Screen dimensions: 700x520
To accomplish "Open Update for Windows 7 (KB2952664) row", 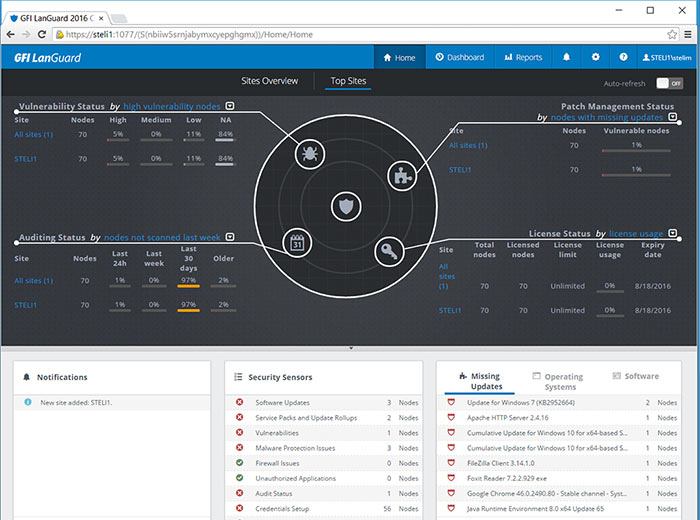I will coord(559,402).
